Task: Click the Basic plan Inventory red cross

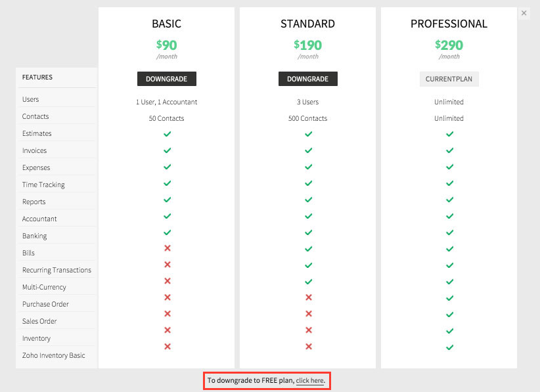Action: tap(168, 330)
